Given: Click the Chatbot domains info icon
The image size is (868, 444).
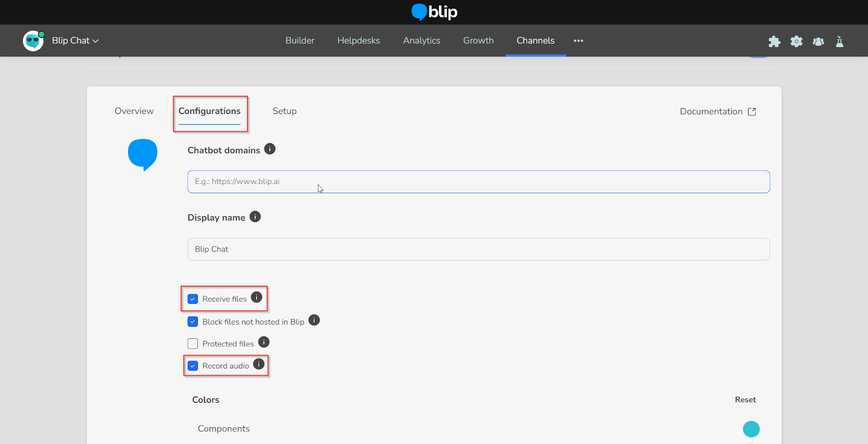Looking at the screenshot, I should tap(270, 149).
